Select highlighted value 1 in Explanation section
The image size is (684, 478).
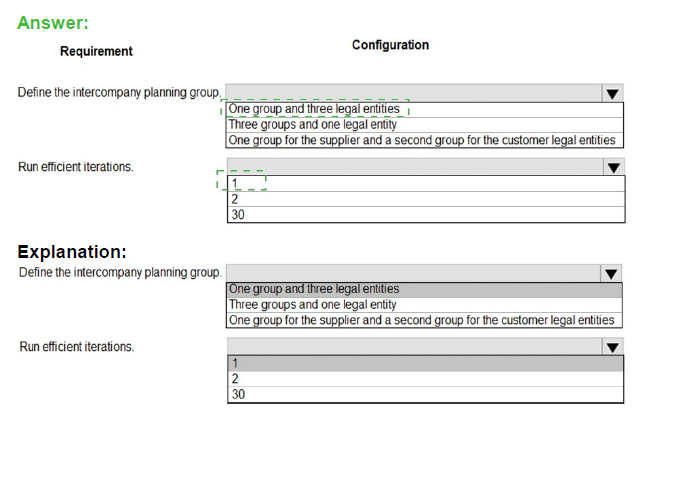click(235, 363)
